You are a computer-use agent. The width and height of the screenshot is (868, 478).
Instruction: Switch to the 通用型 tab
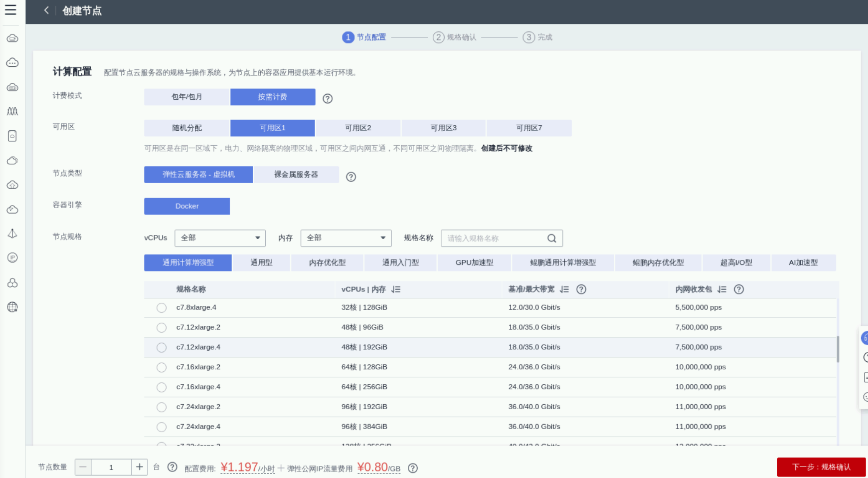click(261, 262)
